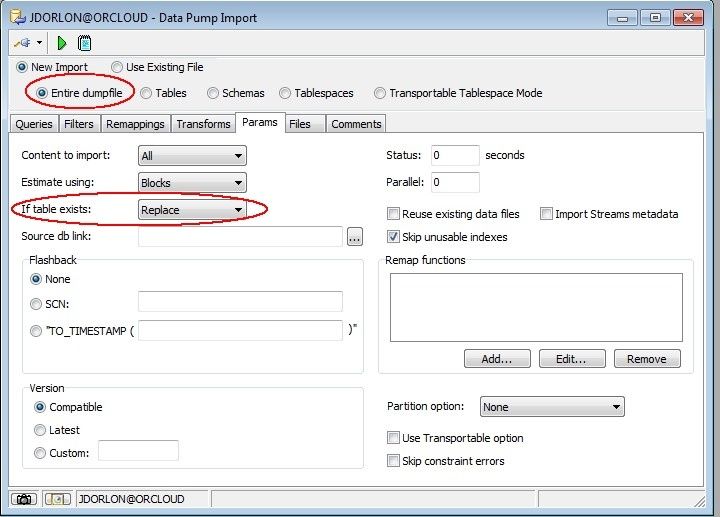Click the Edit... remap function button
This screenshot has height=517, width=720.
point(572,359)
